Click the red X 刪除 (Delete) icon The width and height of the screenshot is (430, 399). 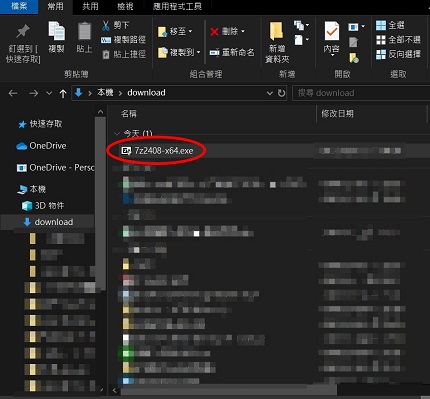214,32
